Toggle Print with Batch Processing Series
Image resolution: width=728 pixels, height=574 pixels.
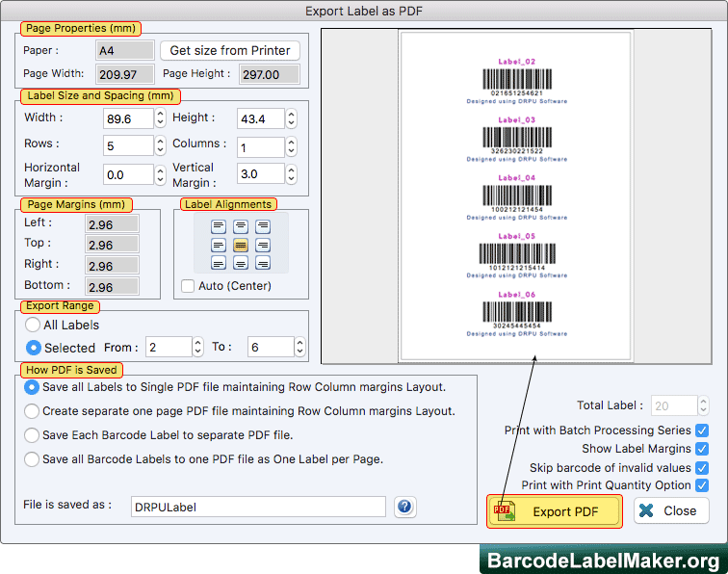pos(702,430)
